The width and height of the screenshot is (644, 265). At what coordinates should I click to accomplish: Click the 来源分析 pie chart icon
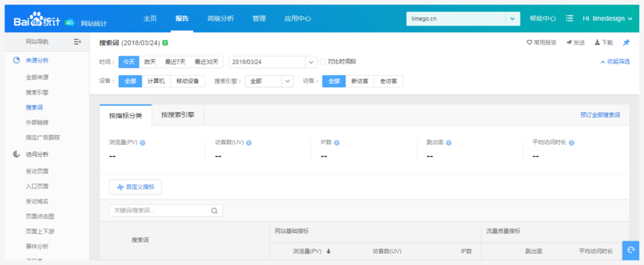[16, 60]
